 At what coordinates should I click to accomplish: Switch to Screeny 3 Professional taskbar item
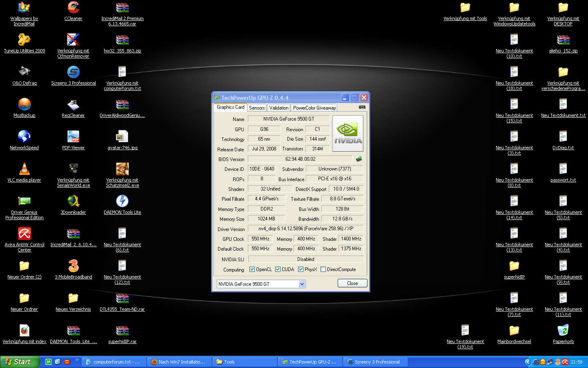pos(376,362)
